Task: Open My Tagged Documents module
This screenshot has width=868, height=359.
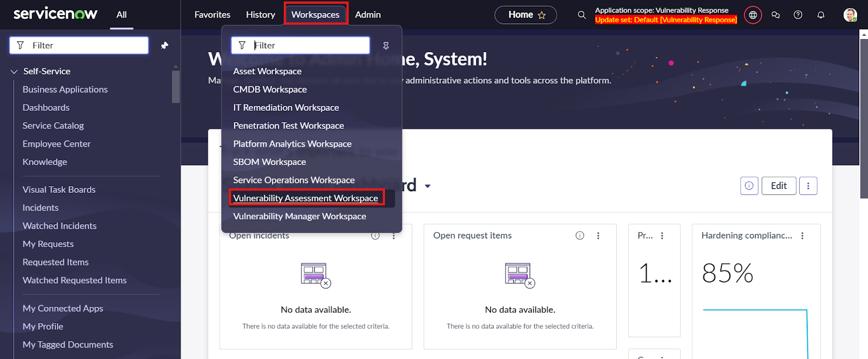Action: point(68,345)
